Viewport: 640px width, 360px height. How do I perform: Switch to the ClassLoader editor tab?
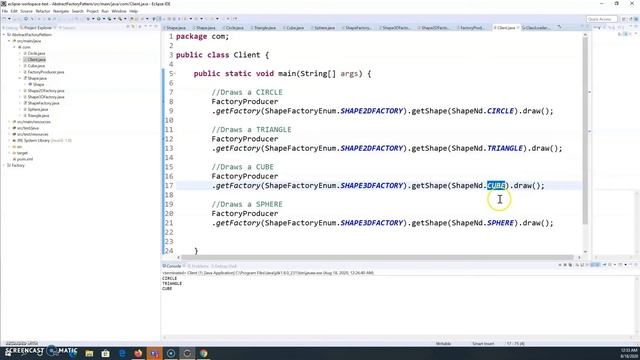pos(536,28)
